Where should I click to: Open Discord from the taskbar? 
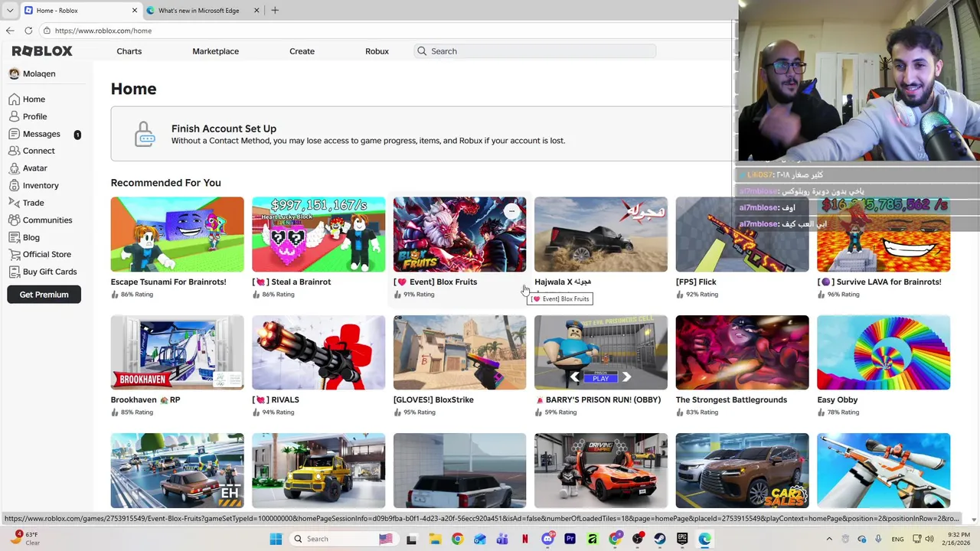pos(547,539)
